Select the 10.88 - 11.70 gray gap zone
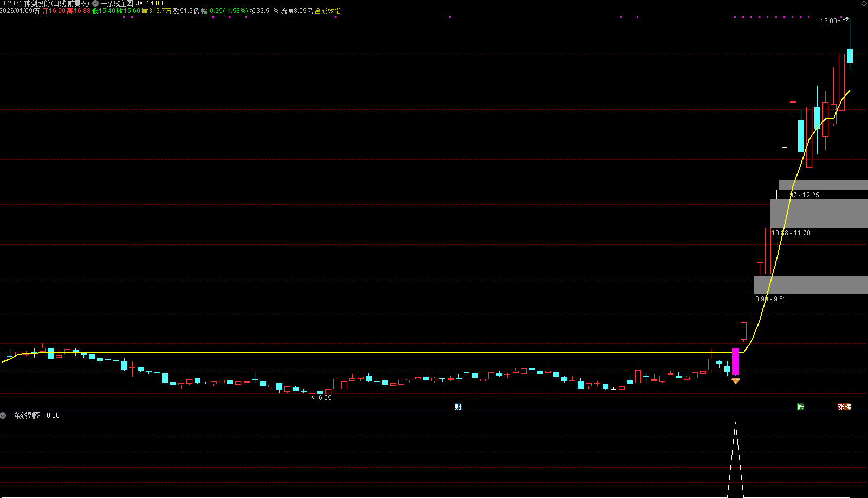The height and width of the screenshot is (498, 868). point(819,214)
